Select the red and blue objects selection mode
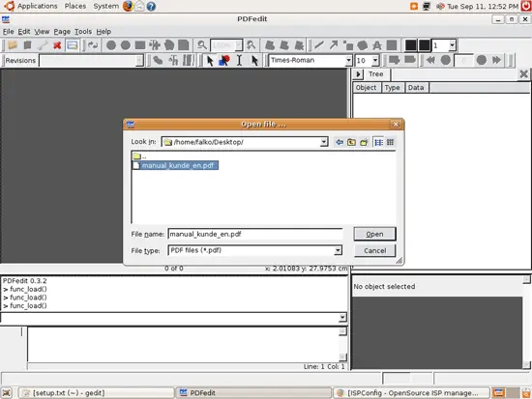 224,60
